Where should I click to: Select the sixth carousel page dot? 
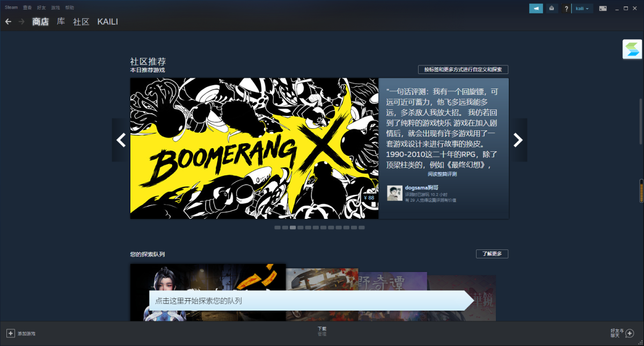click(x=316, y=227)
